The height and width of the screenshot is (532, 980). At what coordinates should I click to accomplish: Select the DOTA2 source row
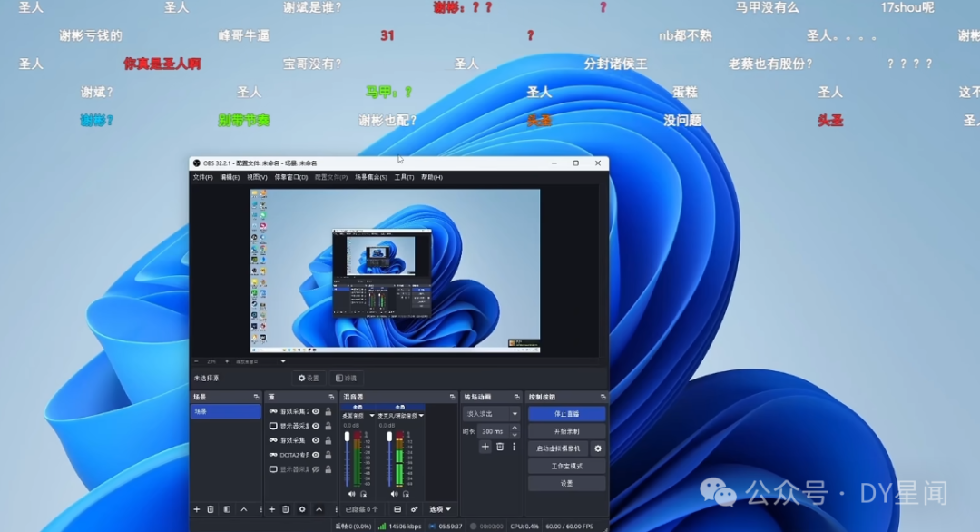click(300, 455)
